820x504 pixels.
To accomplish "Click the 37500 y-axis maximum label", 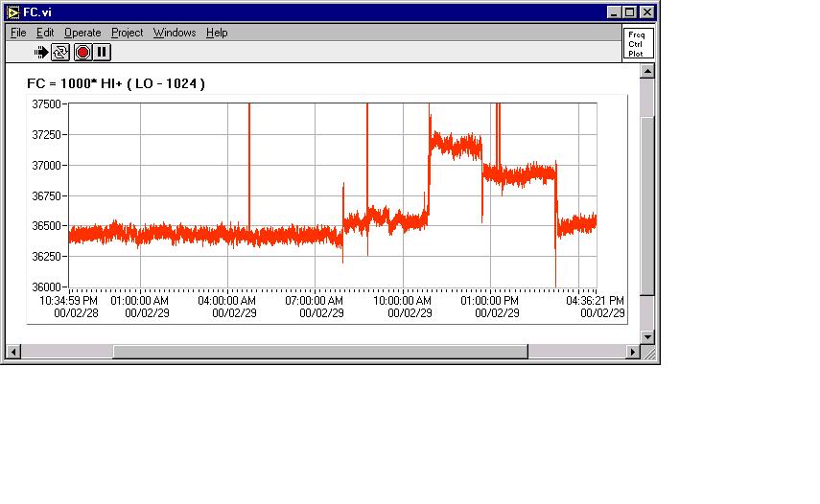I will [x=48, y=104].
